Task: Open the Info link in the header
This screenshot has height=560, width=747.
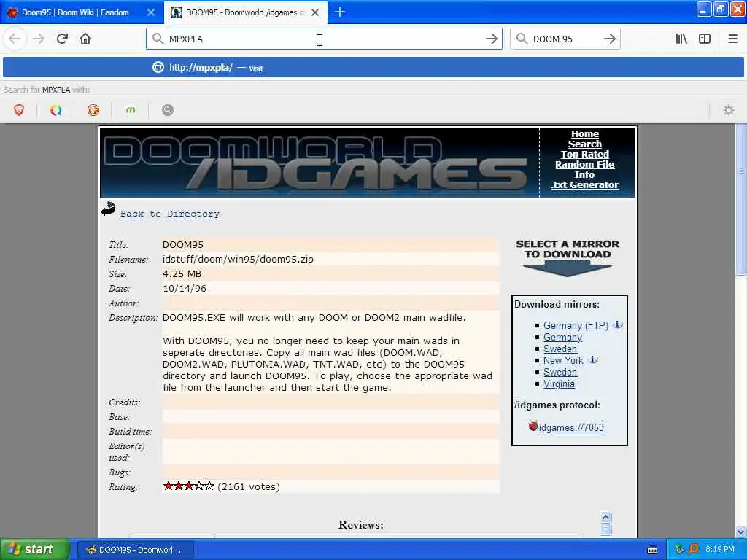Action: point(584,175)
